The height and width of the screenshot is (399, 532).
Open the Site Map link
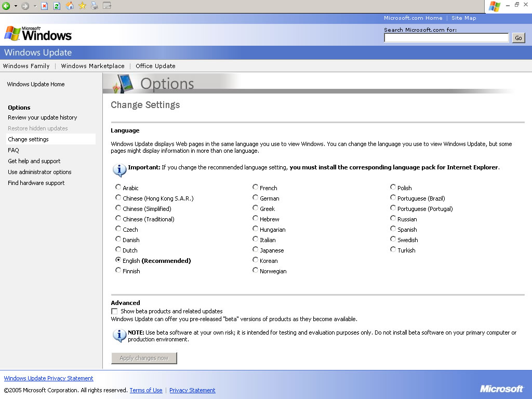tap(463, 18)
